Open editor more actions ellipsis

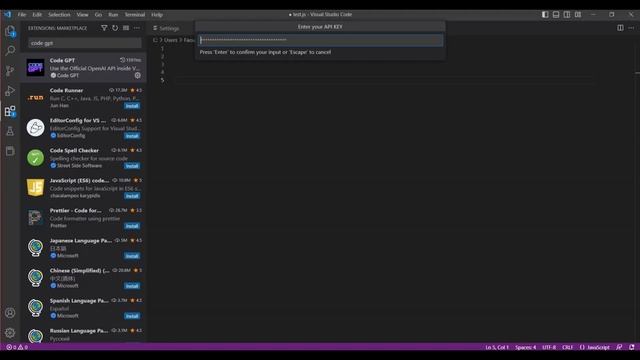(631, 28)
